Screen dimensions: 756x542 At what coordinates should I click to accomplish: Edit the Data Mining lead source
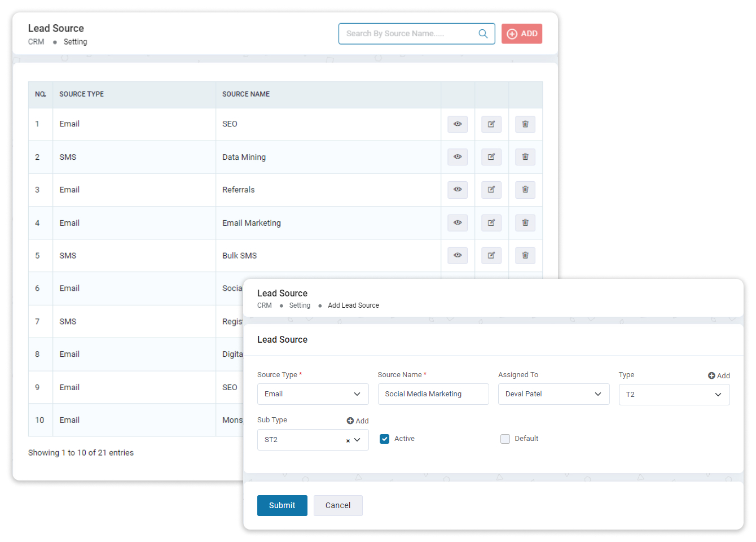(x=491, y=157)
